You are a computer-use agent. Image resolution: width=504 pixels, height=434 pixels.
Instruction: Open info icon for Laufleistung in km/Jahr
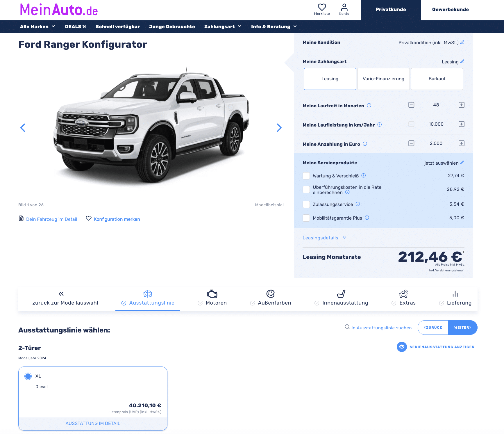coord(380,124)
